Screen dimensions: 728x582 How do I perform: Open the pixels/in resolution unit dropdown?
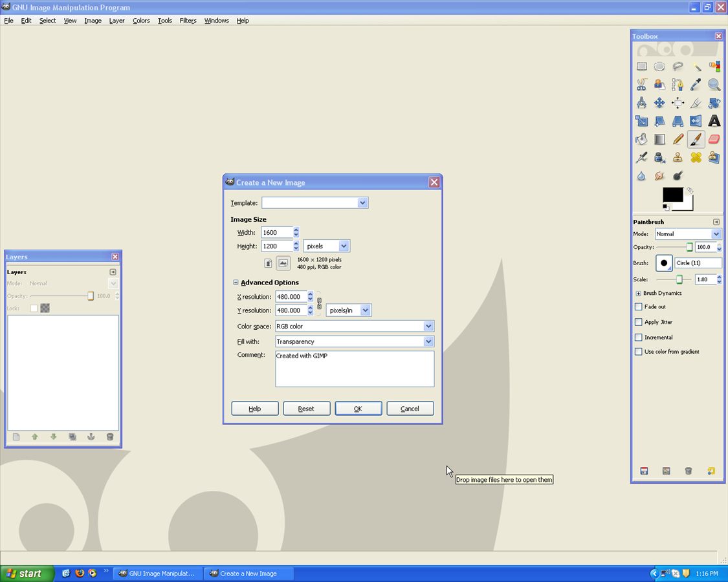(x=349, y=310)
